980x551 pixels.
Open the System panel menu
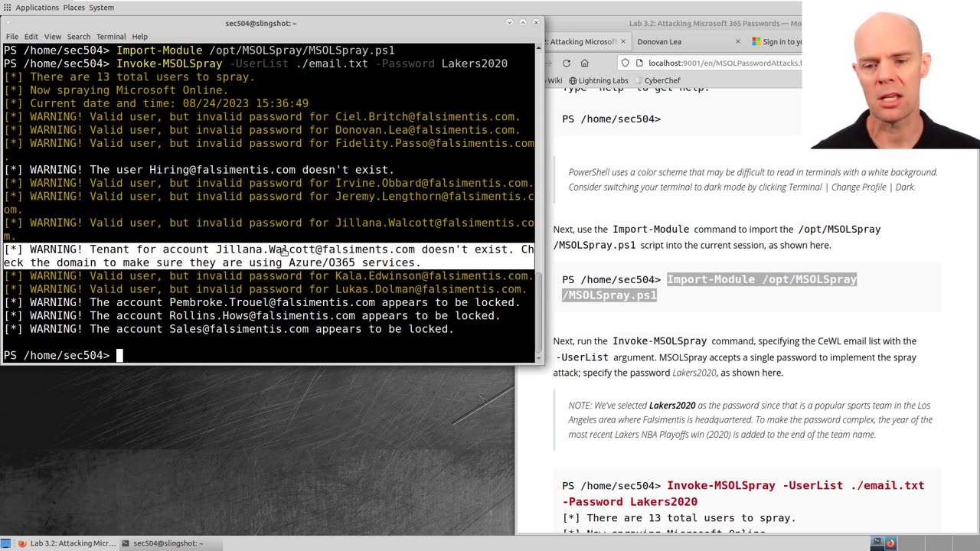coord(102,8)
